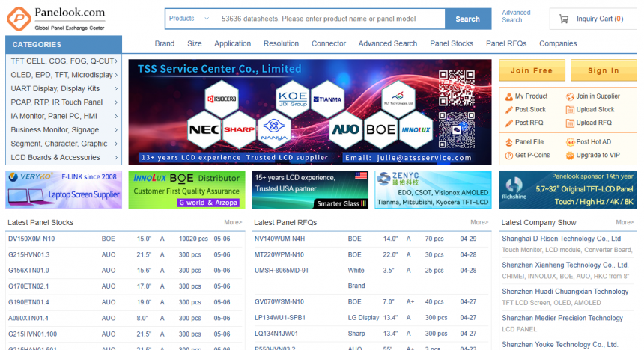Screen dimensions: 644x350
Task: Open the Innolux BOE Distributor ad
Action: tap(187, 189)
